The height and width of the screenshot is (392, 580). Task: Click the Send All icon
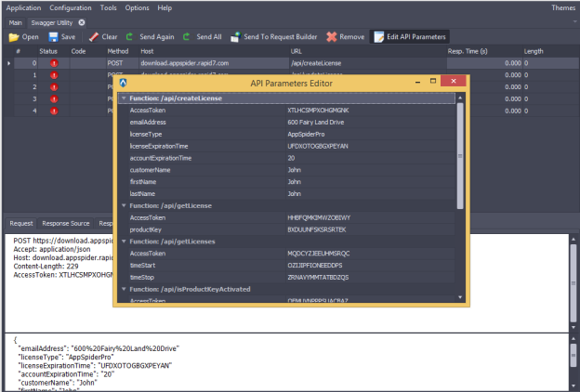188,37
